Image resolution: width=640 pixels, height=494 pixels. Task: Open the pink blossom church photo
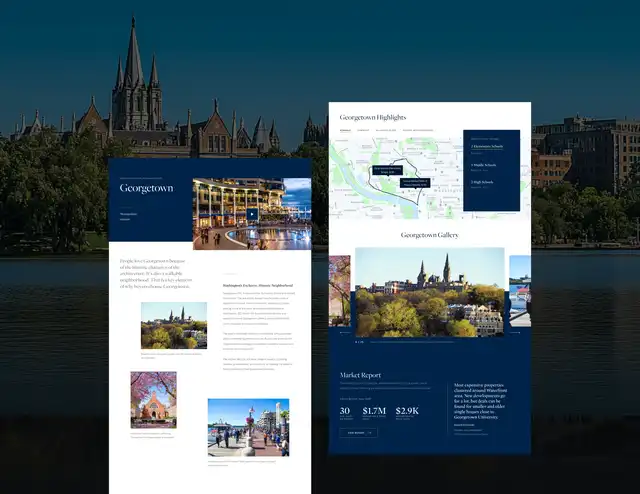tap(153, 400)
